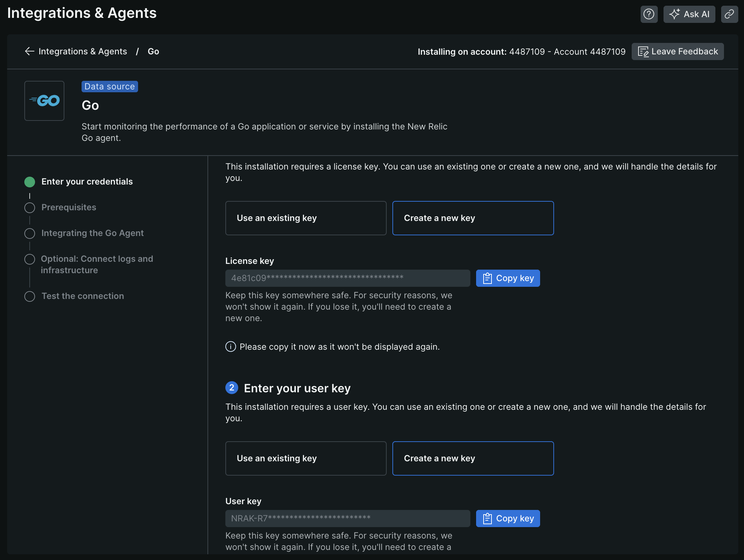Open Ask AI assistant
This screenshot has width=744, height=560.
coord(689,14)
